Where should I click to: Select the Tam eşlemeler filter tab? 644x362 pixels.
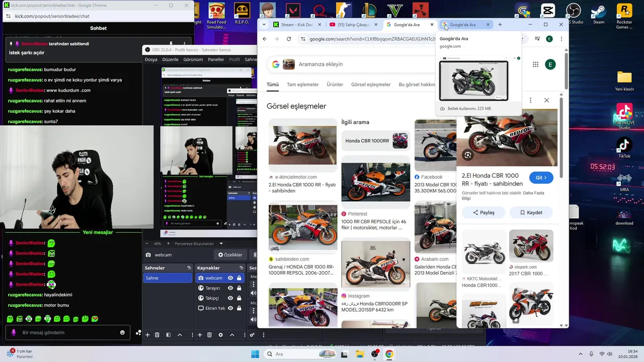point(303,84)
